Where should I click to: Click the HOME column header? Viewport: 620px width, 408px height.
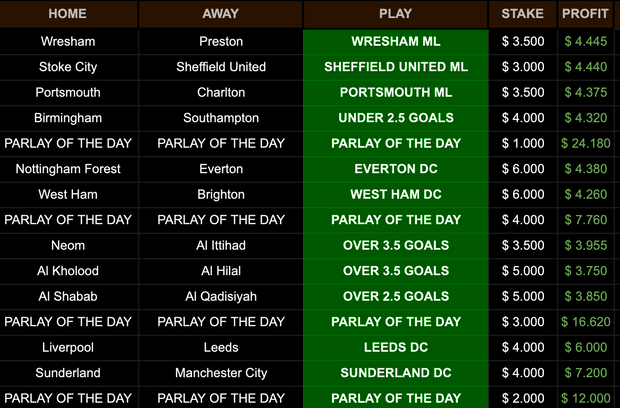pyautogui.click(x=68, y=14)
